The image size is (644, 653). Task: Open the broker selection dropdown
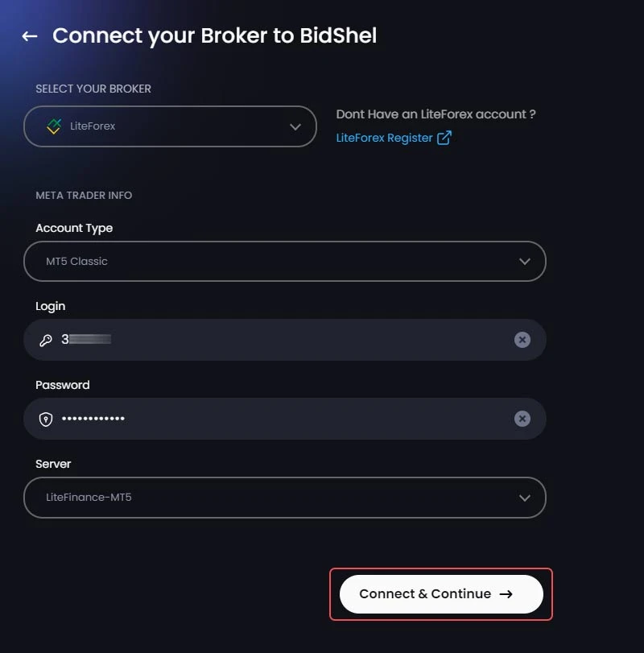pyautogui.click(x=170, y=126)
